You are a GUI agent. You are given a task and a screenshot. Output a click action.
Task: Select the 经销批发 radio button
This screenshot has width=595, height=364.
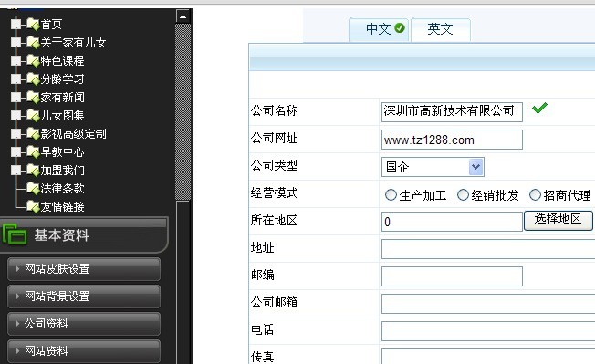tap(463, 195)
